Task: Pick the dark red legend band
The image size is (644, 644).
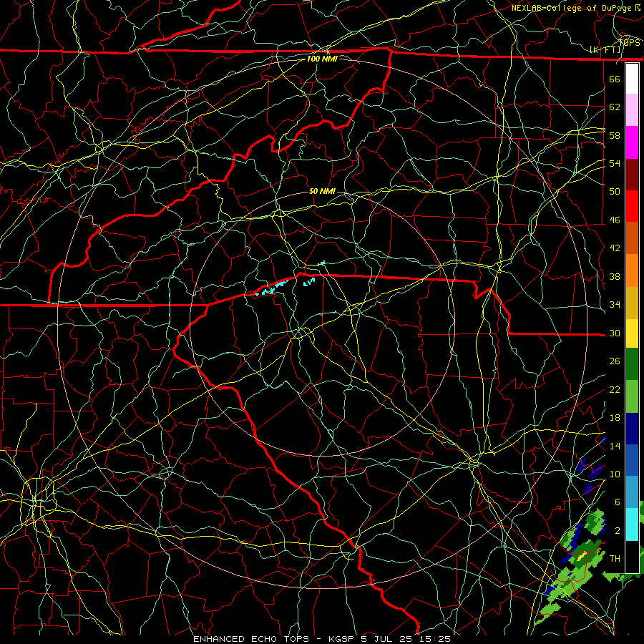Action: tap(632, 175)
